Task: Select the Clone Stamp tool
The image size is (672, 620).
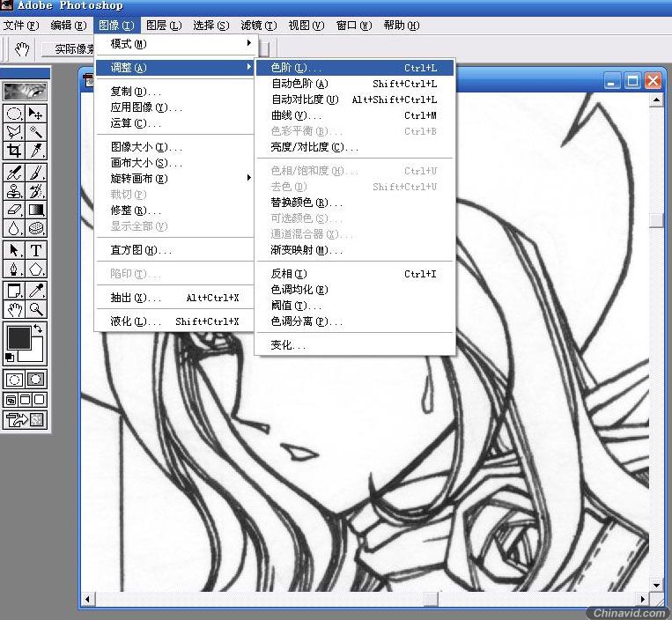Action: click(14, 191)
